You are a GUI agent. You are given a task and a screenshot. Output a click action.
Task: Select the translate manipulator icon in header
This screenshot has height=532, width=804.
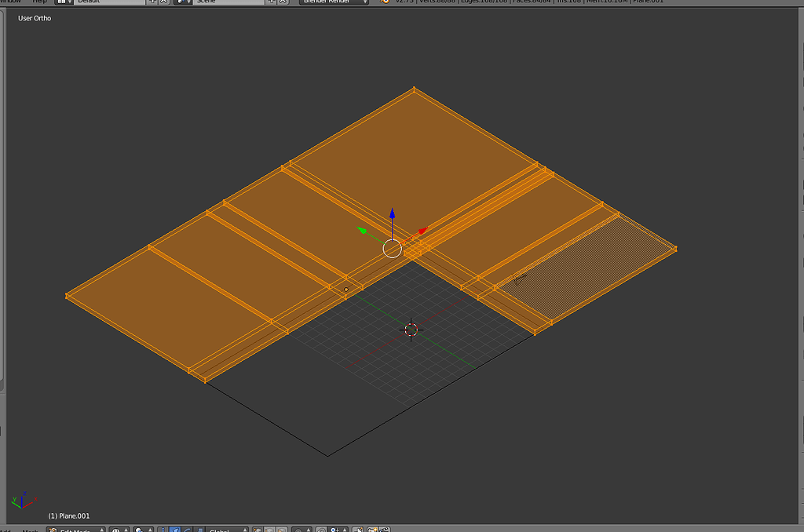pos(175,528)
